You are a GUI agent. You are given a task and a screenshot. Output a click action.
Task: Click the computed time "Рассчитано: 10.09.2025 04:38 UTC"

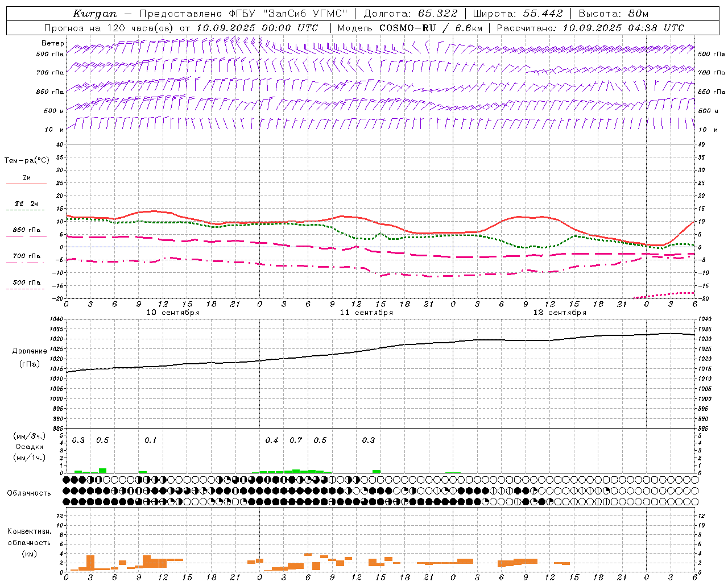[590, 28]
